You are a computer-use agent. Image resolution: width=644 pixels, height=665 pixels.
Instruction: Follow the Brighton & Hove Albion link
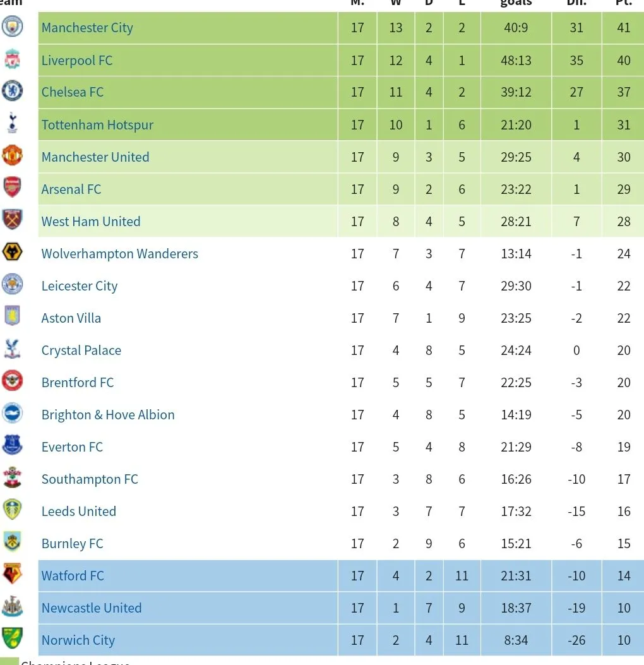108,415
